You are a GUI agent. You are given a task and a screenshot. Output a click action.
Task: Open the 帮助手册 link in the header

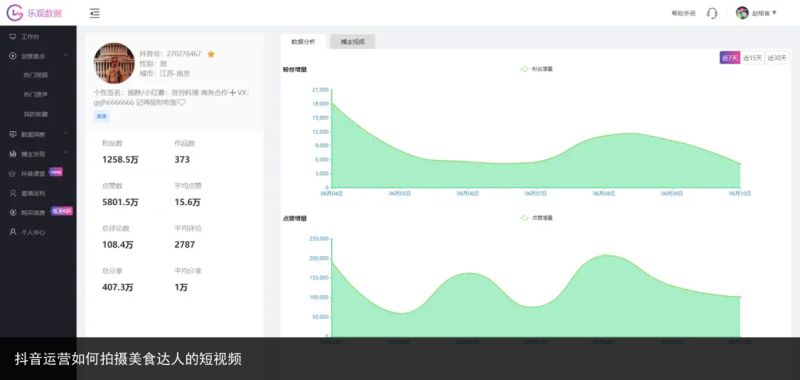683,13
